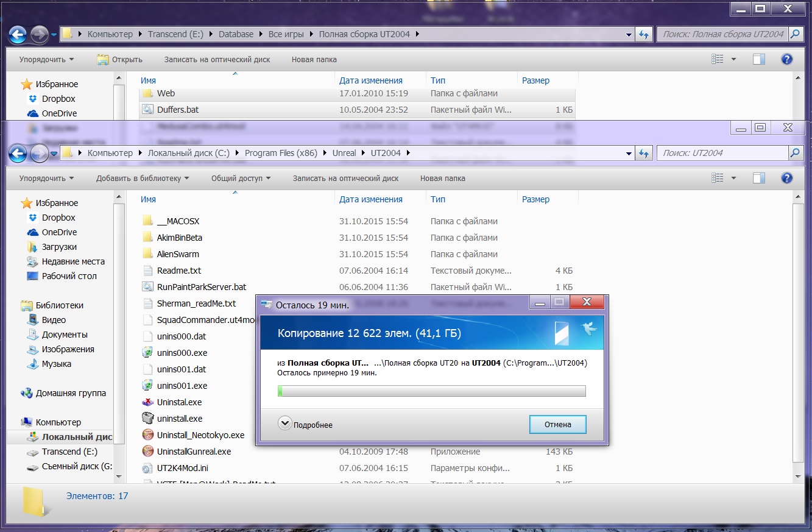This screenshot has height=532, width=812.
Task: Select unins000.exe installer icon
Action: coord(147,352)
